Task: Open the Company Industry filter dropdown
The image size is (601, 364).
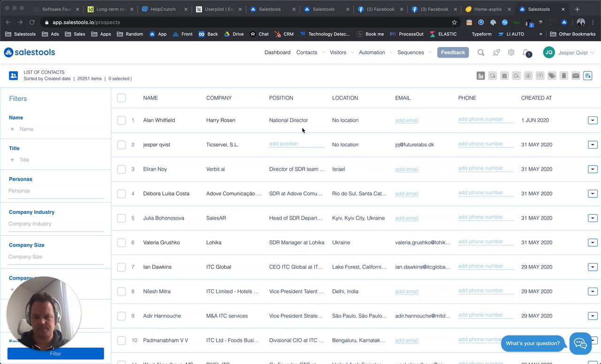Action: [56, 224]
